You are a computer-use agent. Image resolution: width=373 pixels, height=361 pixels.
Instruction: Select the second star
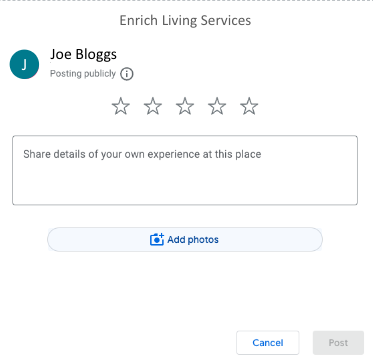[x=153, y=106]
